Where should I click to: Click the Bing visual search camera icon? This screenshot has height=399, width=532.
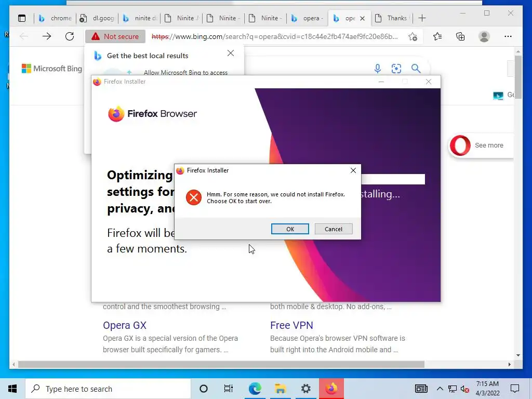(396, 69)
